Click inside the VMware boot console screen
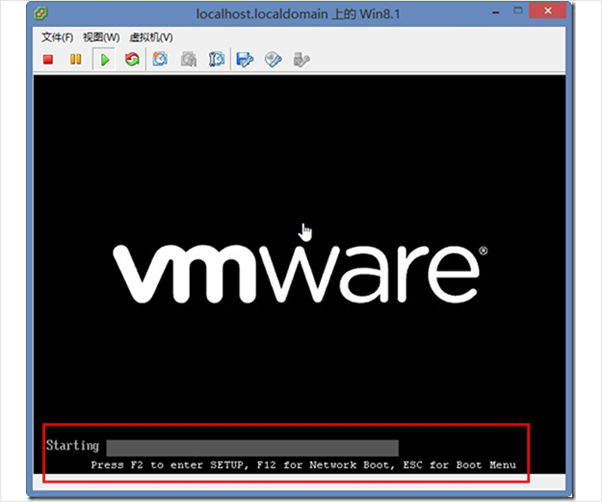The image size is (602, 502). point(299,274)
